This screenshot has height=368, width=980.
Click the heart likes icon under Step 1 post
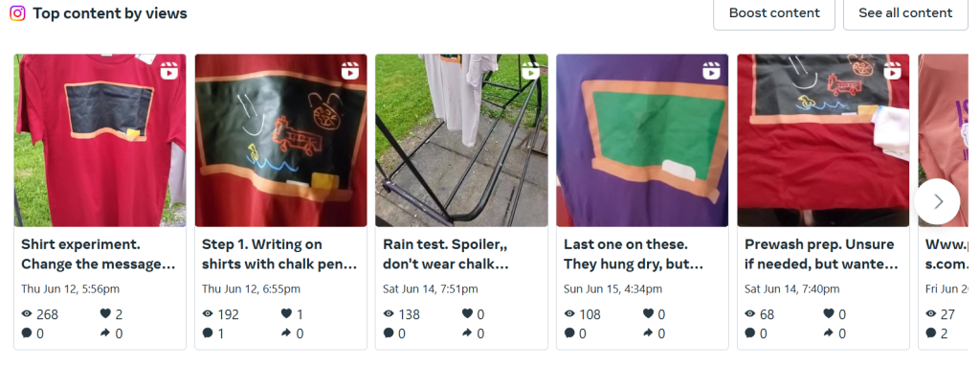tap(286, 314)
